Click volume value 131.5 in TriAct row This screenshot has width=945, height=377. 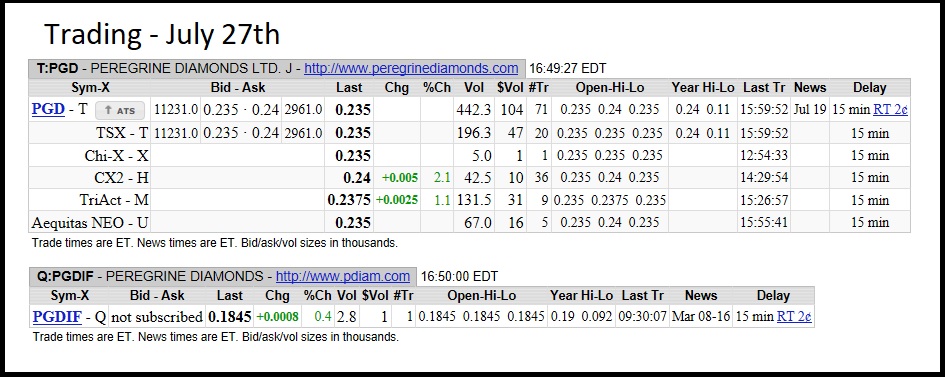point(474,200)
